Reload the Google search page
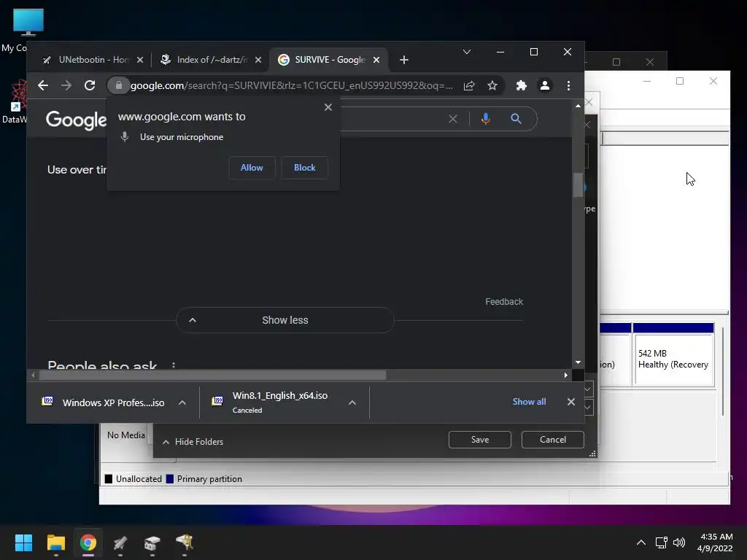 point(90,86)
